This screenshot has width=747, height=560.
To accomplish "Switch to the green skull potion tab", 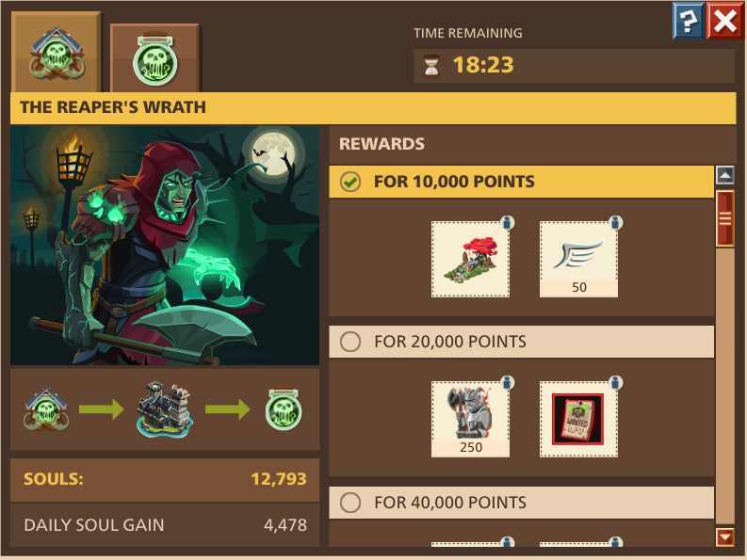I will pos(154,58).
